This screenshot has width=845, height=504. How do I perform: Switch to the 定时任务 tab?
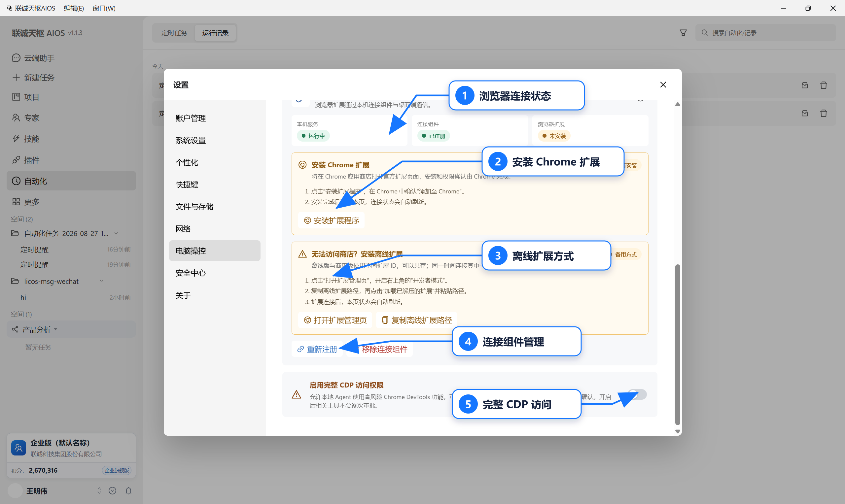174,33
